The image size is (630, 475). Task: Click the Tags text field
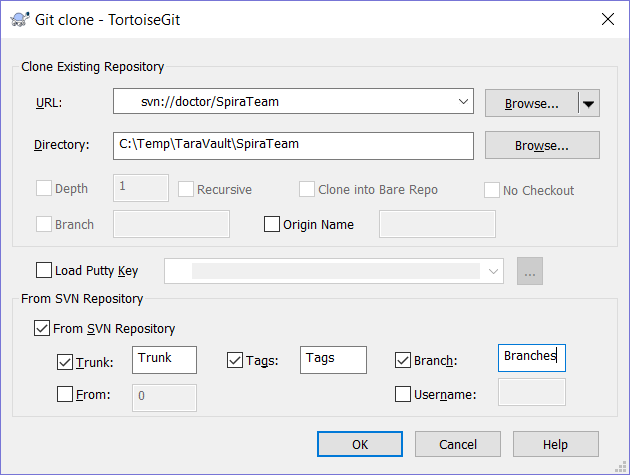click(x=333, y=359)
